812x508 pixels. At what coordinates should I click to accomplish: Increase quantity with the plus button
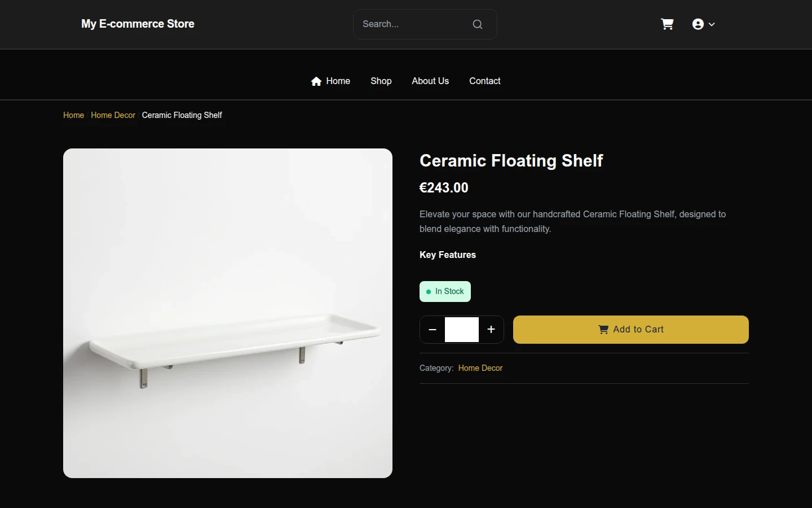point(491,330)
